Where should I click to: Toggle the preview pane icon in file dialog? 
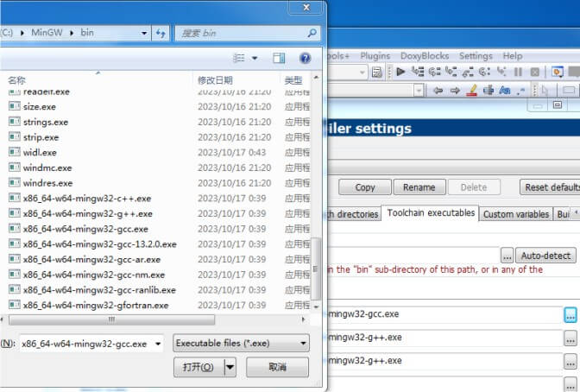(279, 58)
